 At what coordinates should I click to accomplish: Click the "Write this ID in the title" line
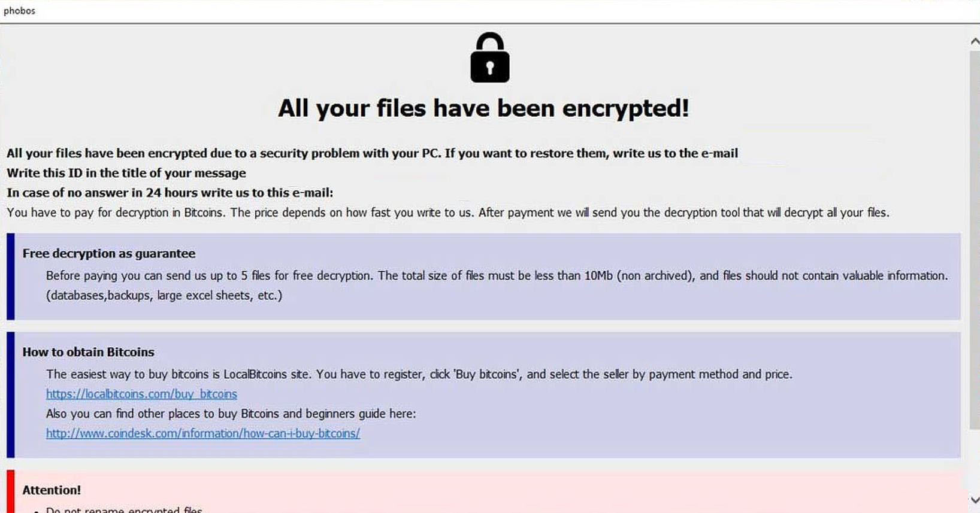coord(126,173)
